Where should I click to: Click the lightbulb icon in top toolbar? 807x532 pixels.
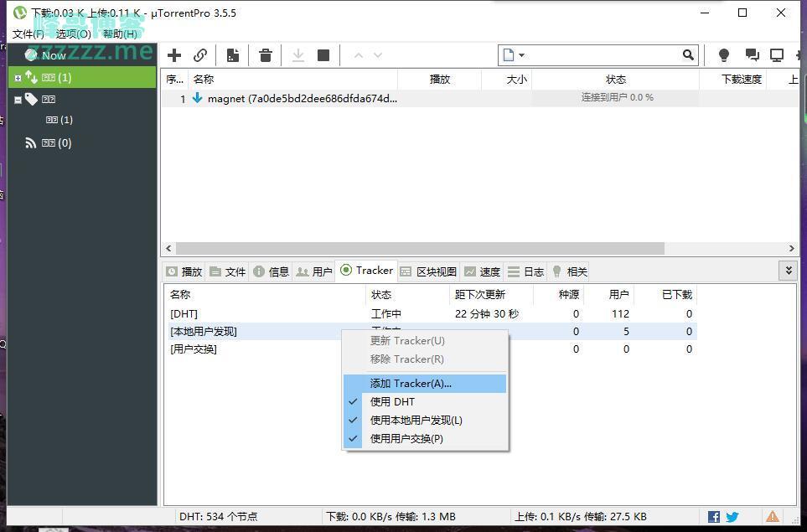click(x=724, y=55)
